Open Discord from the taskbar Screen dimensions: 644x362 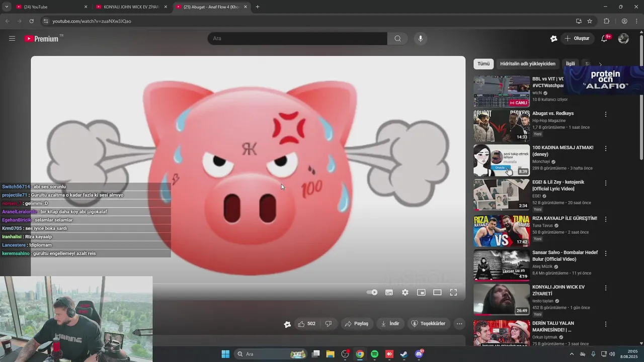(x=419, y=354)
